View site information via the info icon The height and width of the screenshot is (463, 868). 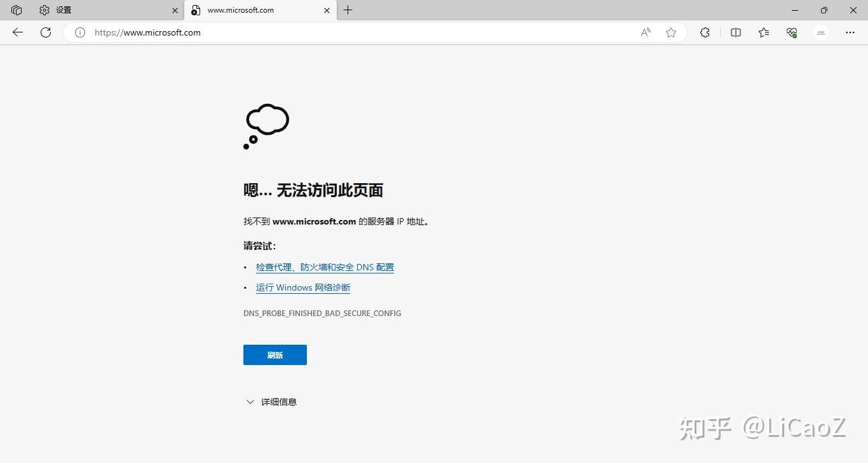79,32
